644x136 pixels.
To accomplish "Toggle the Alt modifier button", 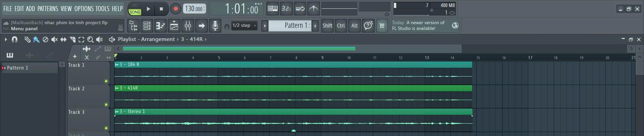I will (x=355, y=26).
